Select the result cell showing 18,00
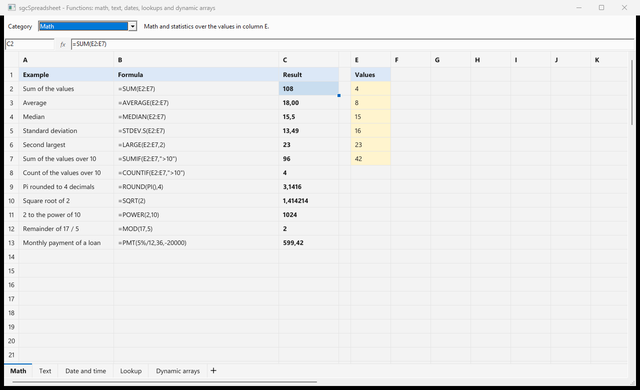This screenshot has width=640, height=390. 309,103
